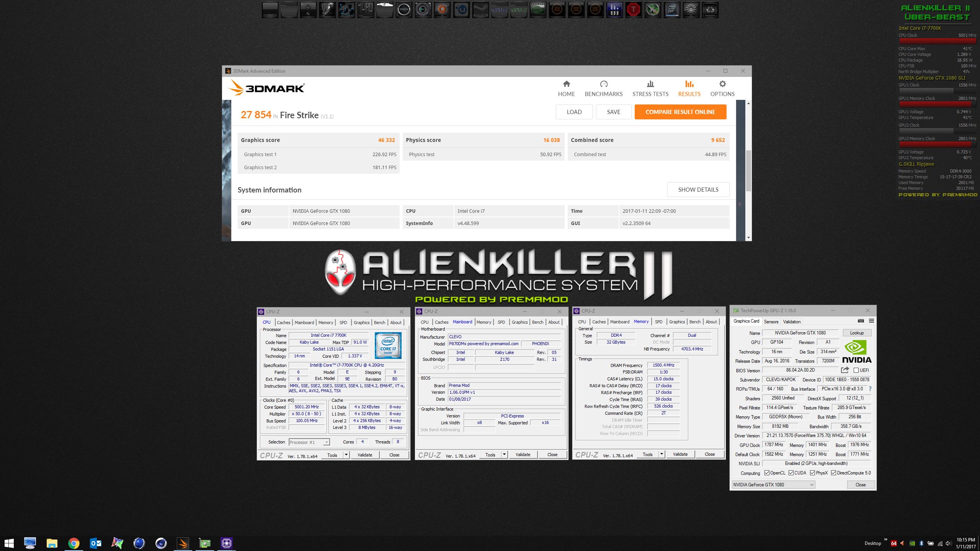This screenshot has height=551, width=980.
Task: Launch Uplay from the top dock
Action: click(x=461, y=10)
